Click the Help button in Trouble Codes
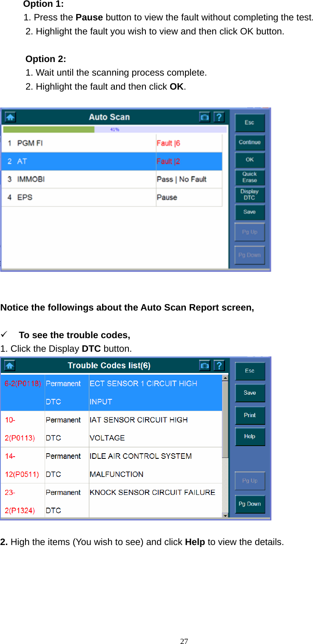The height and width of the screenshot is (644, 313). coord(250,436)
